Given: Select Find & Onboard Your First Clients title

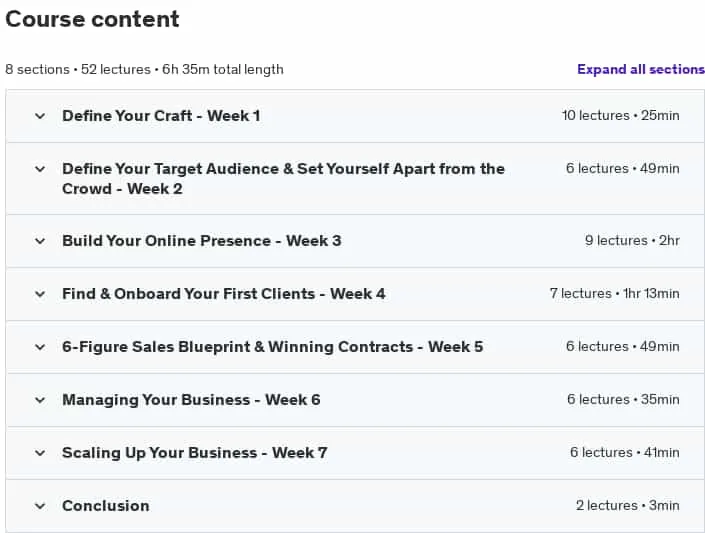Looking at the screenshot, I should tap(223, 294).
